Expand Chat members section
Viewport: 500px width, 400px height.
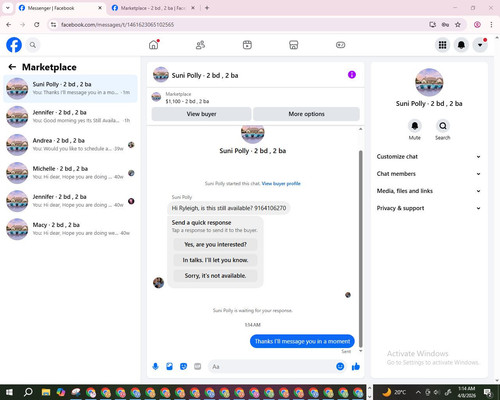(429, 174)
